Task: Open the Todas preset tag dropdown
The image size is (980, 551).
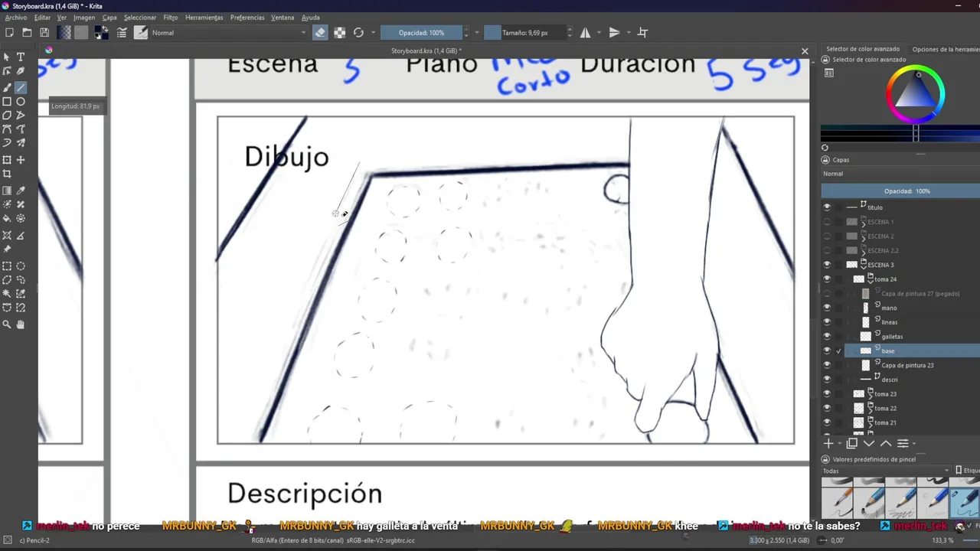Action: 886,471
